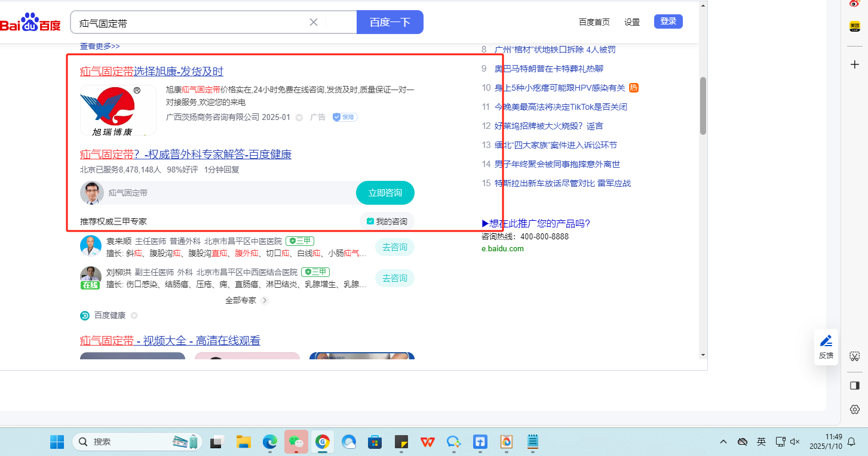The width and height of the screenshot is (868, 456).
Task: Click the page vertical scrollbar thumb
Action: (x=703, y=106)
